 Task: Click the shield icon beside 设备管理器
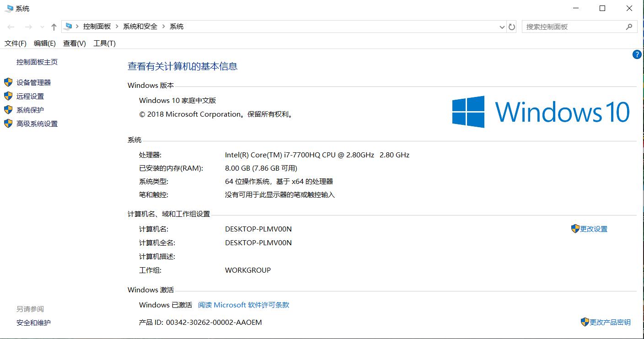pyautogui.click(x=8, y=82)
